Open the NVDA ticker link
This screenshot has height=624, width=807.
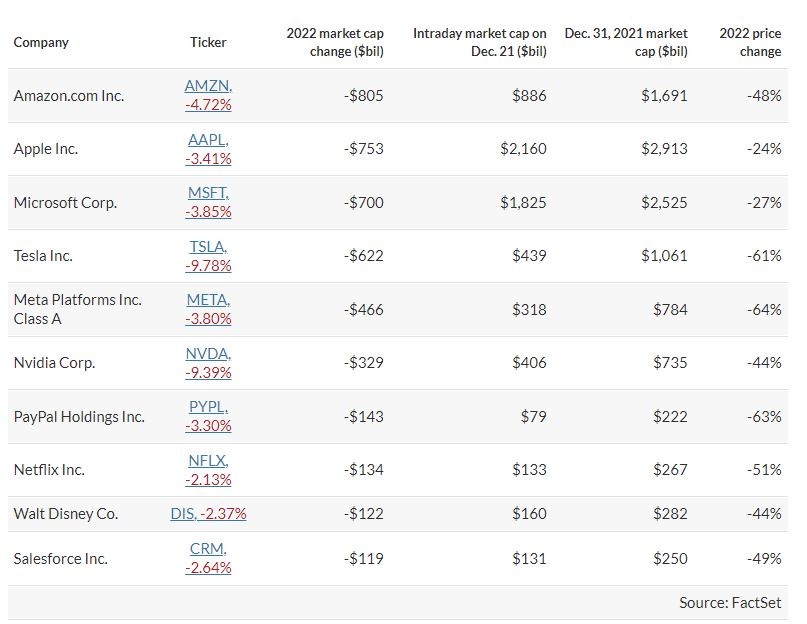(x=208, y=354)
